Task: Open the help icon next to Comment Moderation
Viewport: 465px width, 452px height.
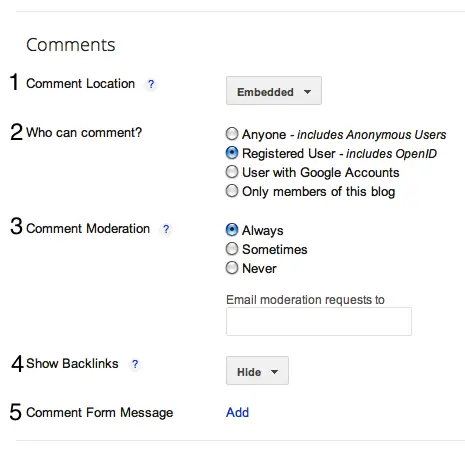Action: (166, 229)
